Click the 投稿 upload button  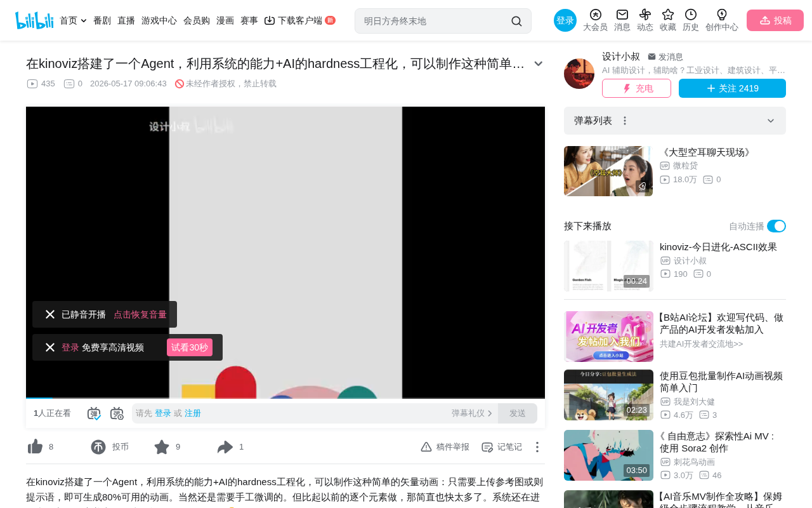pyautogui.click(x=775, y=20)
